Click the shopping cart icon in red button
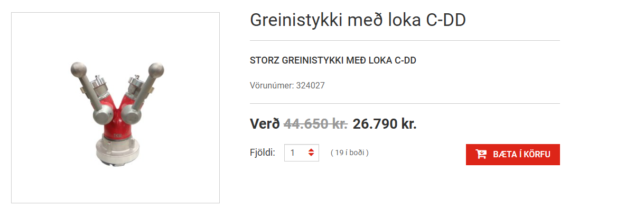Image resolution: width=644 pixels, height=206 pixels. pyautogui.click(x=481, y=154)
